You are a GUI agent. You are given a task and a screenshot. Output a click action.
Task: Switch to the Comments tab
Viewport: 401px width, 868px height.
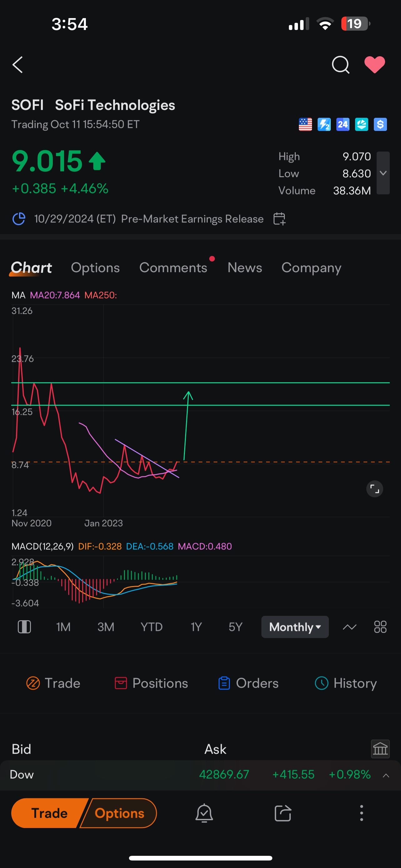[x=173, y=267]
